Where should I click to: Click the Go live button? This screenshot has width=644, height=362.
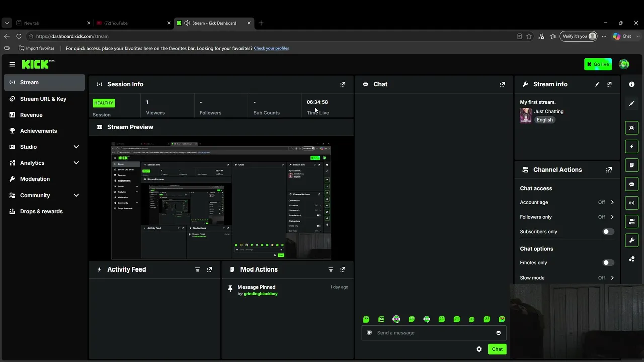[x=598, y=64]
